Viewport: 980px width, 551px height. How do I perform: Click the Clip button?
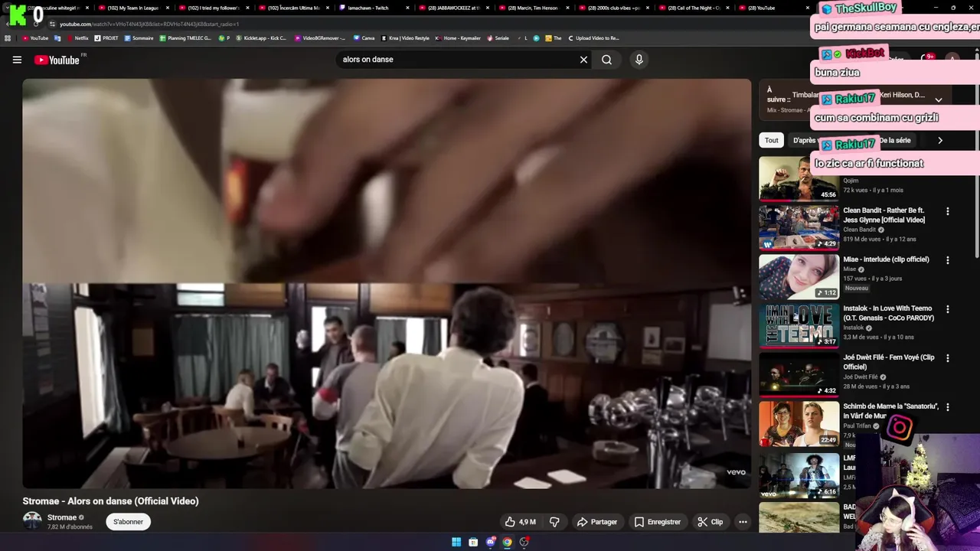click(710, 522)
